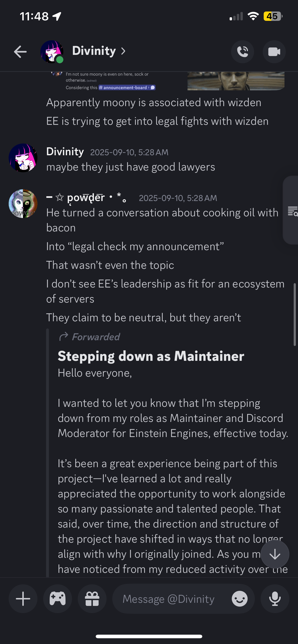Viewport: 298px width, 644px height.
Task: Jump to latest messages down arrow
Action: click(275, 554)
